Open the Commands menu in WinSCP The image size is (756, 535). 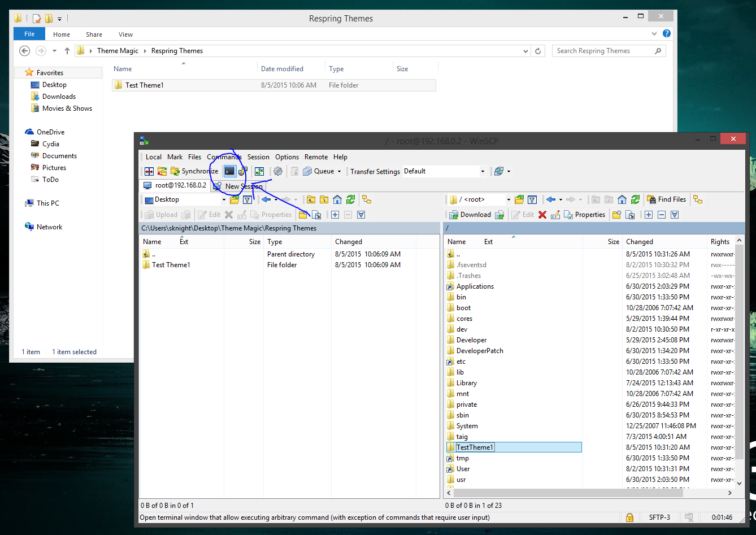(x=224, y=157)
